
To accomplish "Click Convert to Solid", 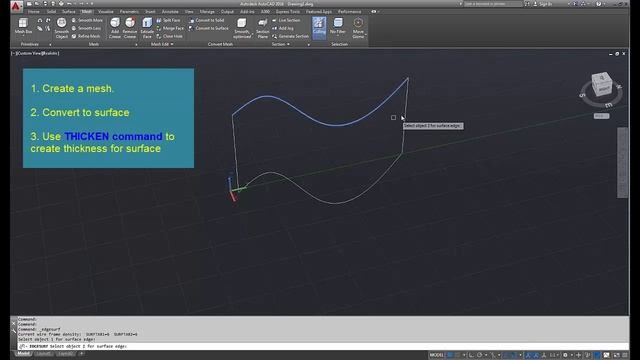I will [207, 20].
